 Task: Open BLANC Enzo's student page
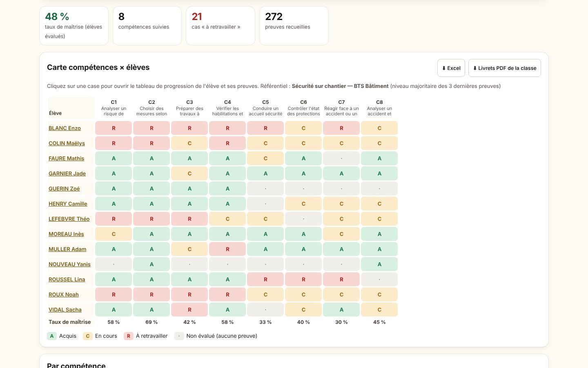(x=65, y=128)
